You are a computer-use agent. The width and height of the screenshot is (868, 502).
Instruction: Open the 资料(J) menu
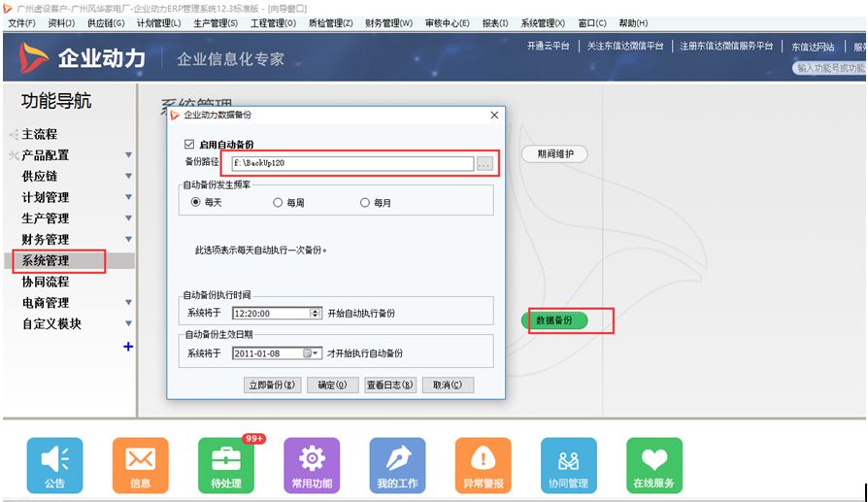coord(61,22)
